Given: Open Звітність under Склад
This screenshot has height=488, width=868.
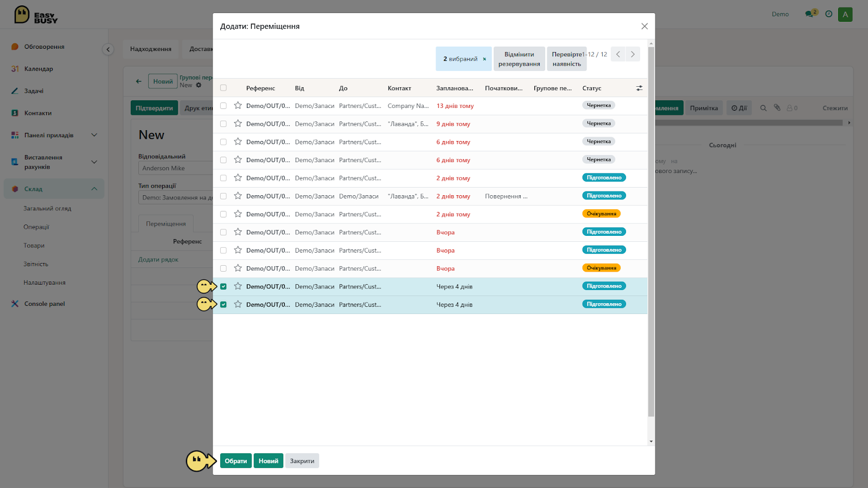Looking at the screenshot, I should click(36, 264).
